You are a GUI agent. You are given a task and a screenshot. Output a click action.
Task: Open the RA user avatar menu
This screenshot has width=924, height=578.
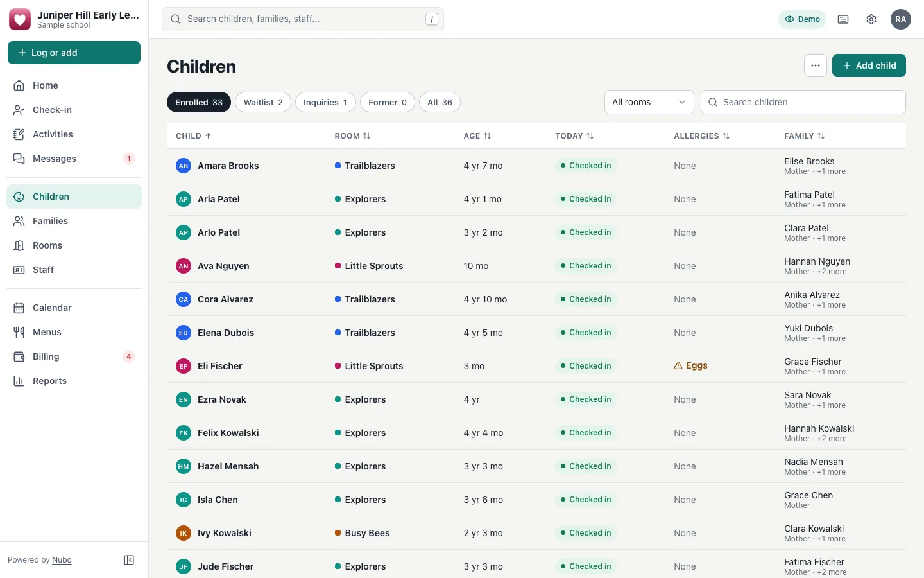tap(901, 19)
